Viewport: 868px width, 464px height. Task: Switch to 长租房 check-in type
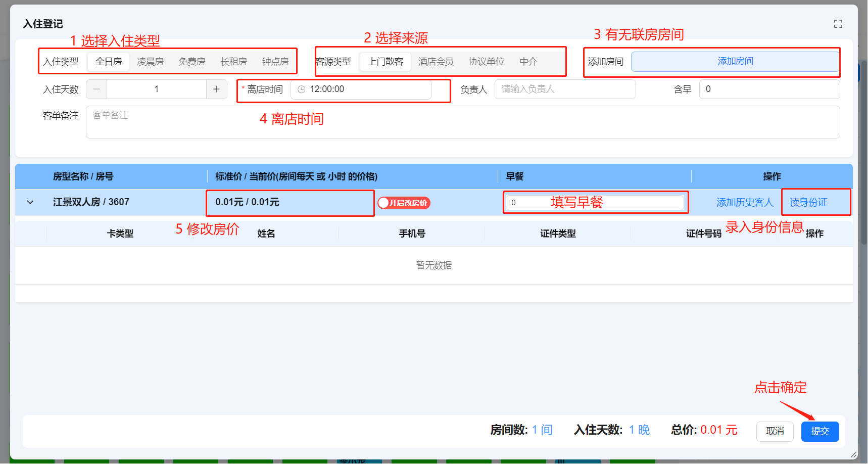[x=233, y=62]
